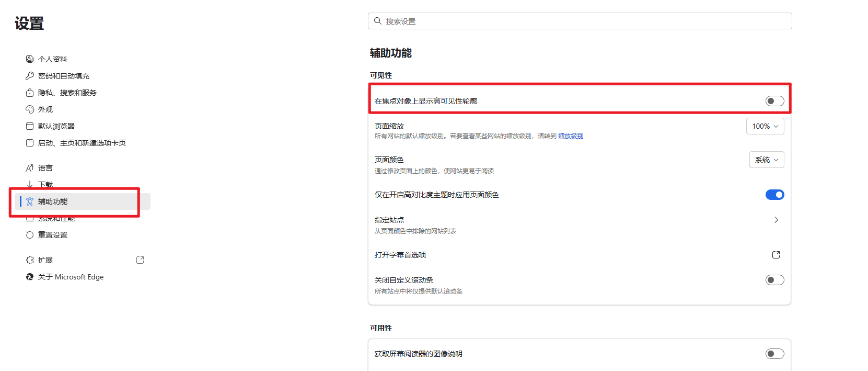Expand the 指定站点 chevron
This screenshot has width=868, height=371.
point(776,220)
